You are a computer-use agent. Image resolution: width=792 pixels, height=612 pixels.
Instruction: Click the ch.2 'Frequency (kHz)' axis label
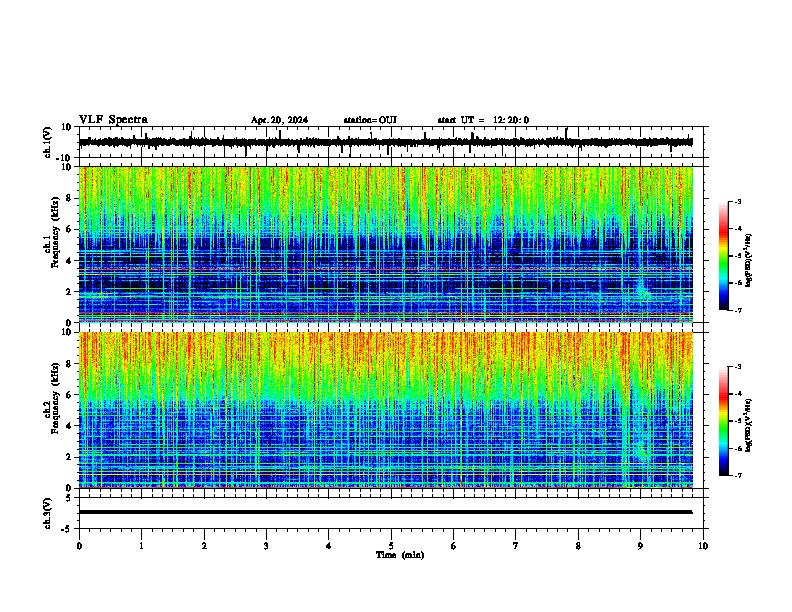pyautogui.click(x=55, y=398)
